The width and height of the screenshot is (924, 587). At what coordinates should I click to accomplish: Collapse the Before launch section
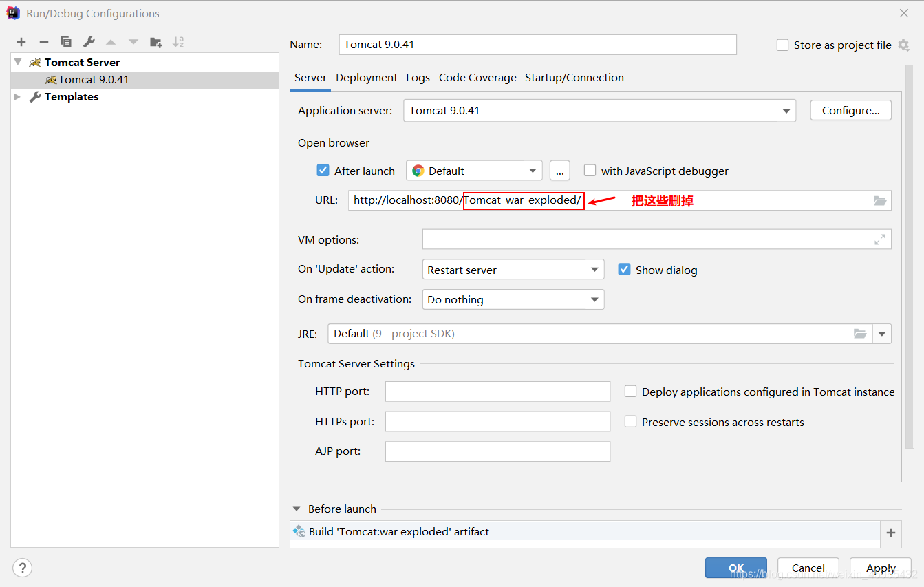[297, 509]
